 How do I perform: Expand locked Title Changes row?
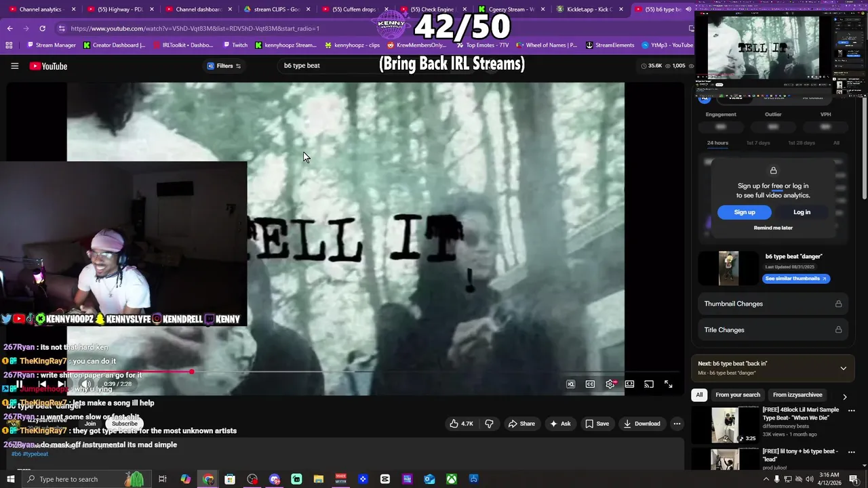coord(773,330)
